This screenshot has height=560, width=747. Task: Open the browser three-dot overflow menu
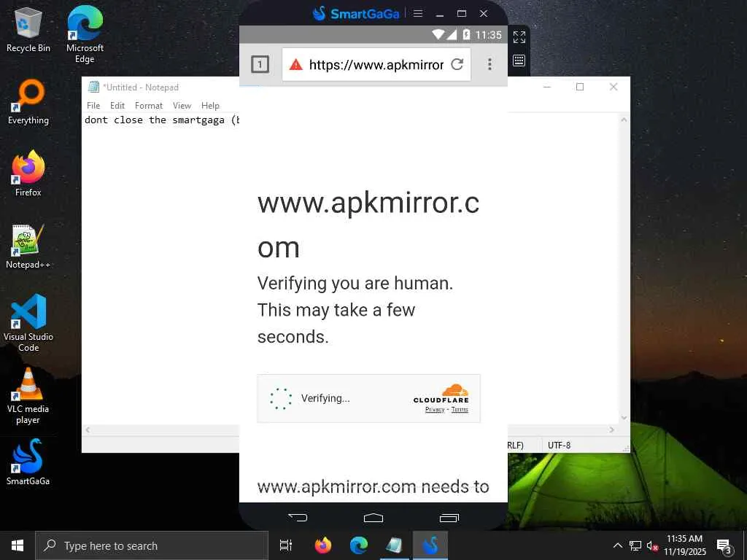tap(489, 64)
